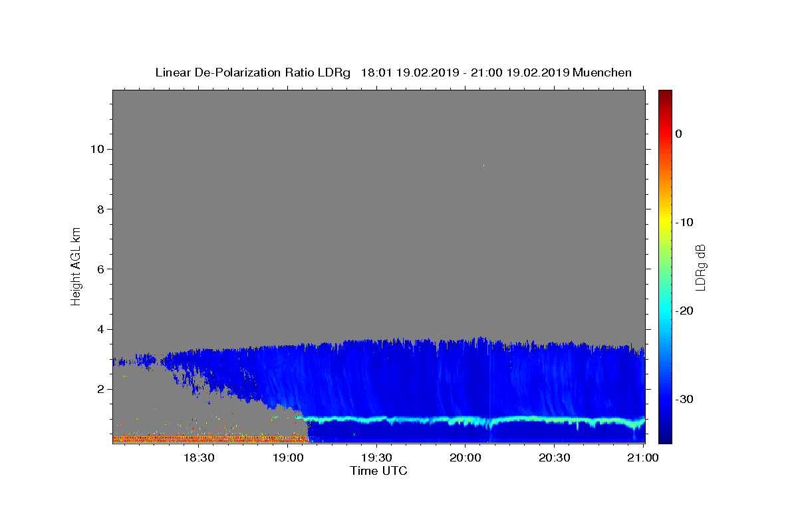
Task: Click the red-orange noise strip near ground
Action: (210, 438)
